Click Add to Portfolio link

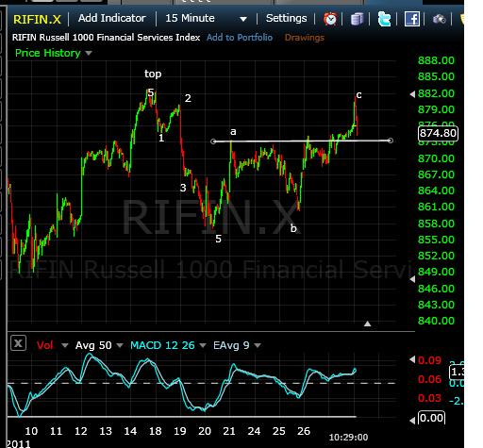tap(240, 38)
